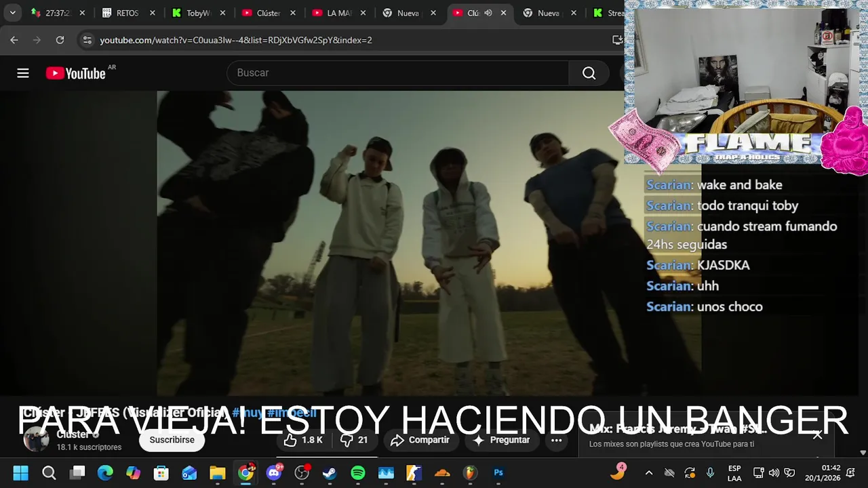Close the LA MA tab
This screenshot has width=868, height=488.
point(363,13)
